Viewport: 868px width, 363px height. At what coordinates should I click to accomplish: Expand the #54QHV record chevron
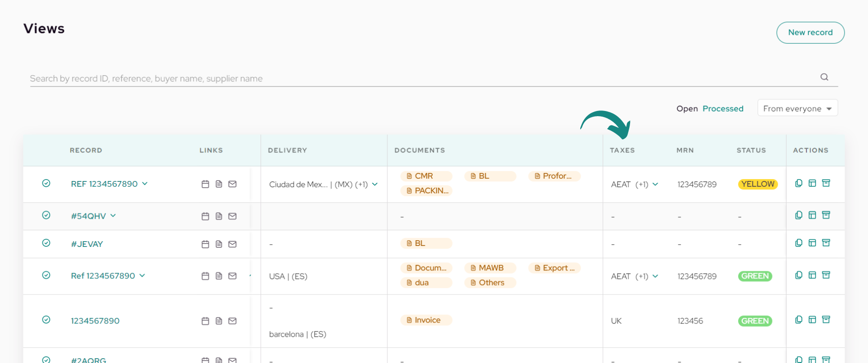[113, 216]
